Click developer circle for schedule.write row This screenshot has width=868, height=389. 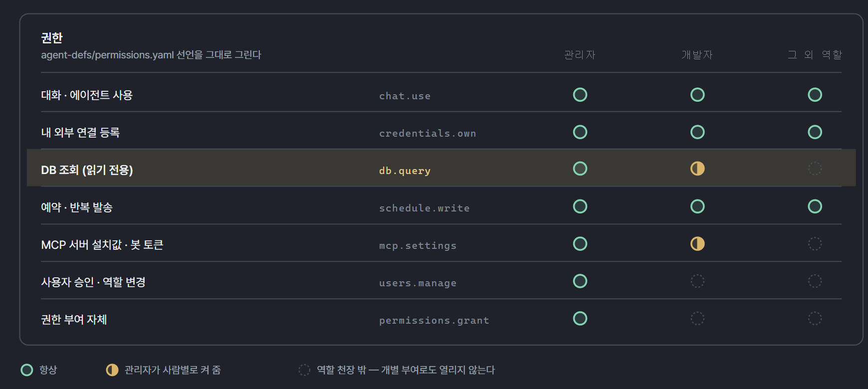point(697,206)
